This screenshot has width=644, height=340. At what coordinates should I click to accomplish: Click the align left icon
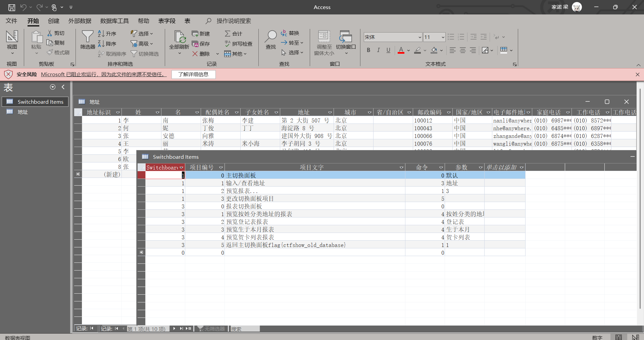453,50
